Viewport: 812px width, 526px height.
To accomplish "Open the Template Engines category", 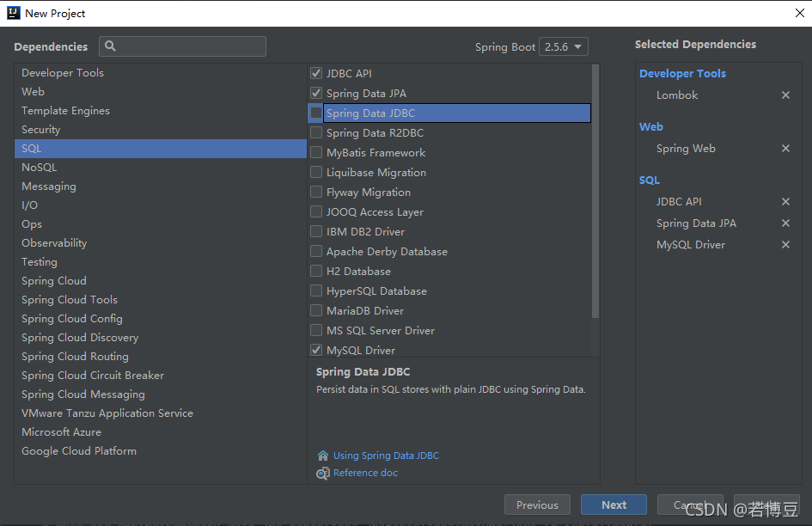I will click(161, 110).
